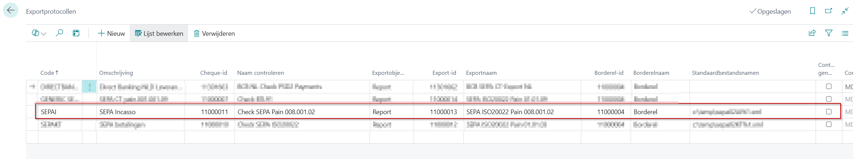
Task: Expand the Copilot dropdown arrow
Action: coord(44,34)
